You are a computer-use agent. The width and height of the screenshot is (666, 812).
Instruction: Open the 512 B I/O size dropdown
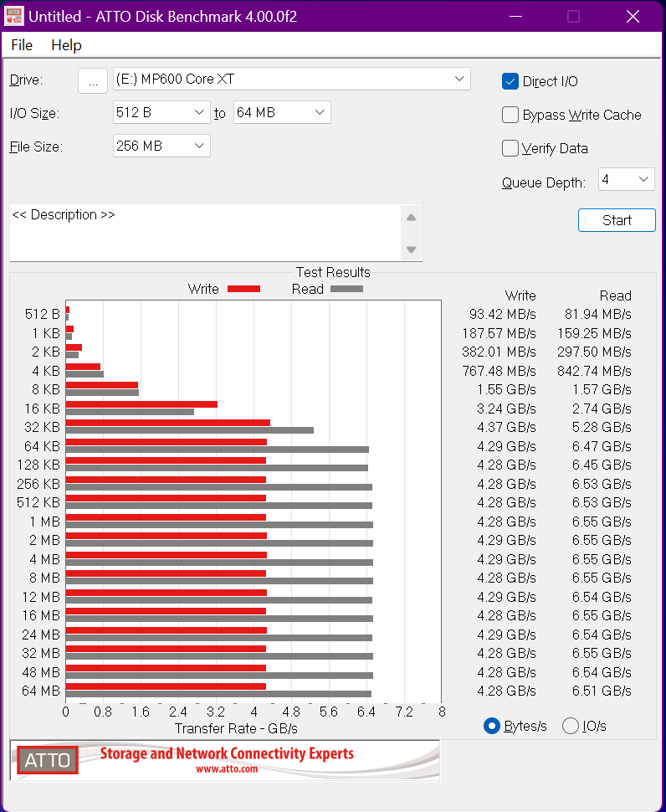(161, 112)
